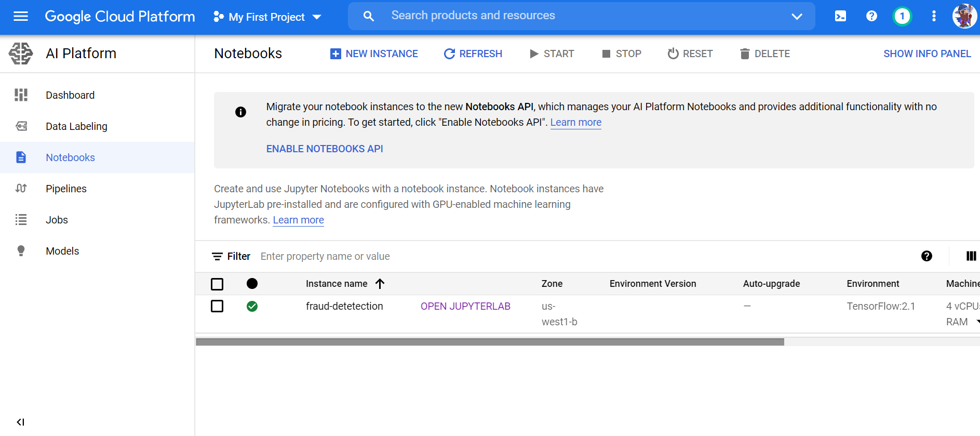Screen dimensions: 980x436
Task: Activate Cloud Shell terminal icon
Action: (x=840, y=16)
